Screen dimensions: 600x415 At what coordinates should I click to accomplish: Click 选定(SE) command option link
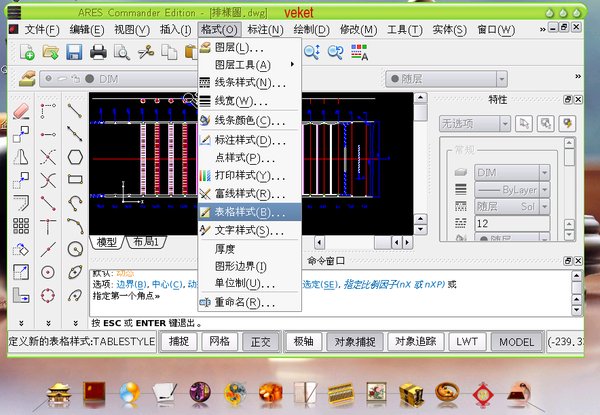click(x=321, y=284)
